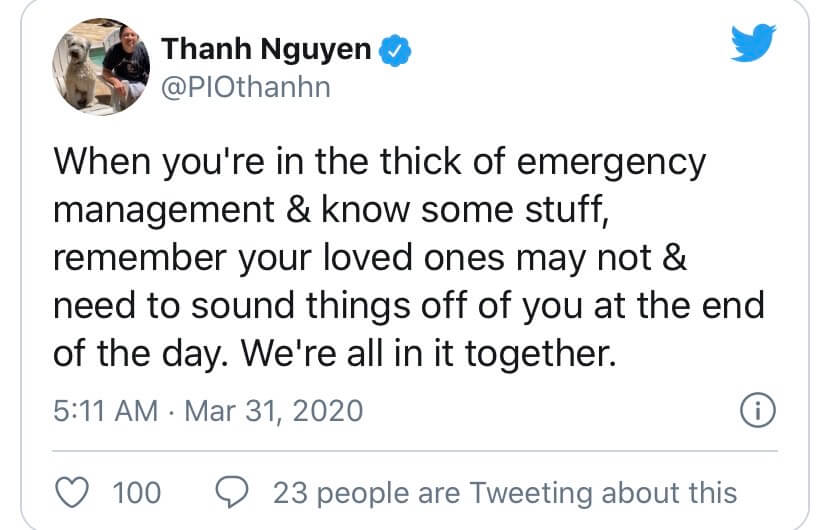This screenshot has height=530, width=828.
Task: Like the tweet with the heart icon
Action: pyautogui.click(x=72, y=493)
